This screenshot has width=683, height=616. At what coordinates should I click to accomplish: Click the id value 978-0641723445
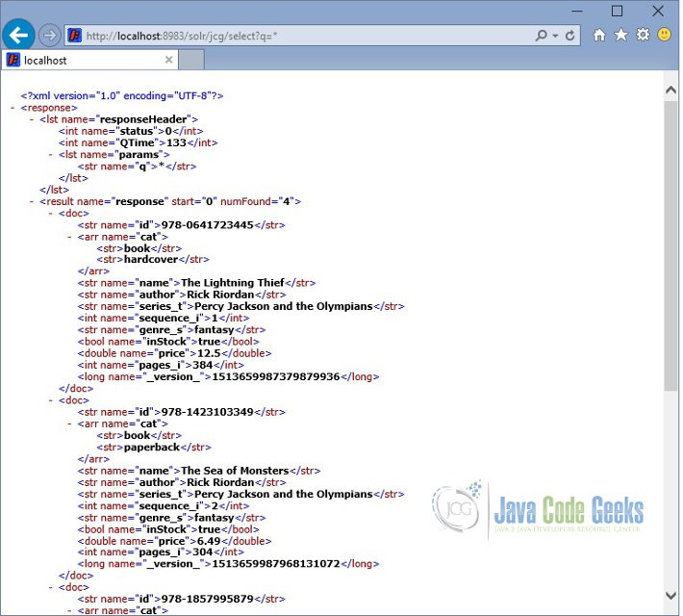coord(208,225)
